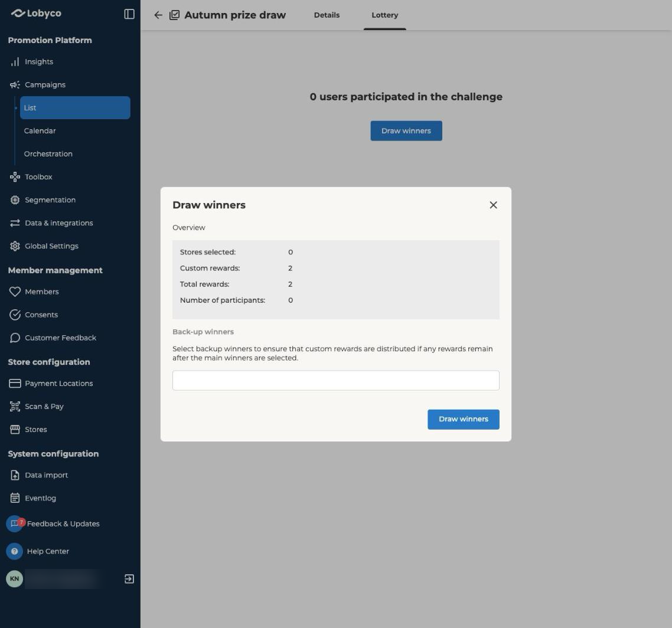
Task: Click the Consents checkmark icon
Action: (15, 315)
